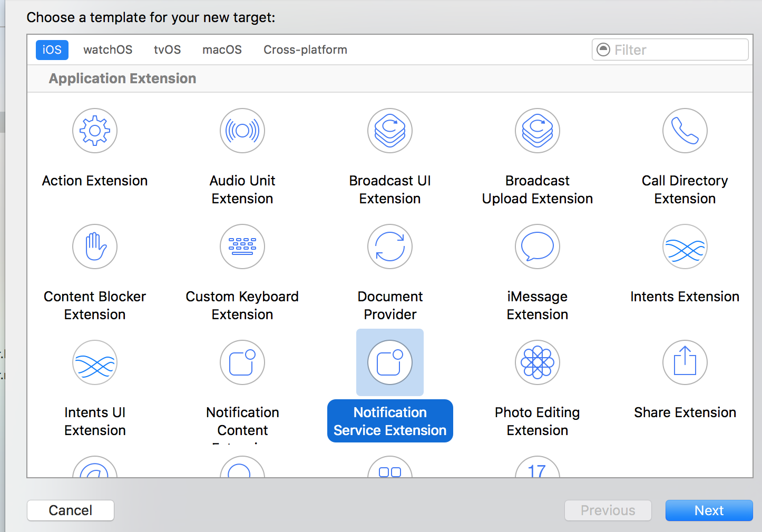Click the Cancel button

pyautogui.click(x=71, y=510)
